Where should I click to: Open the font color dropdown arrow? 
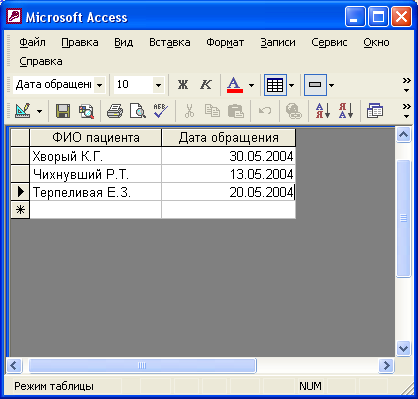[x=251, y=85]
